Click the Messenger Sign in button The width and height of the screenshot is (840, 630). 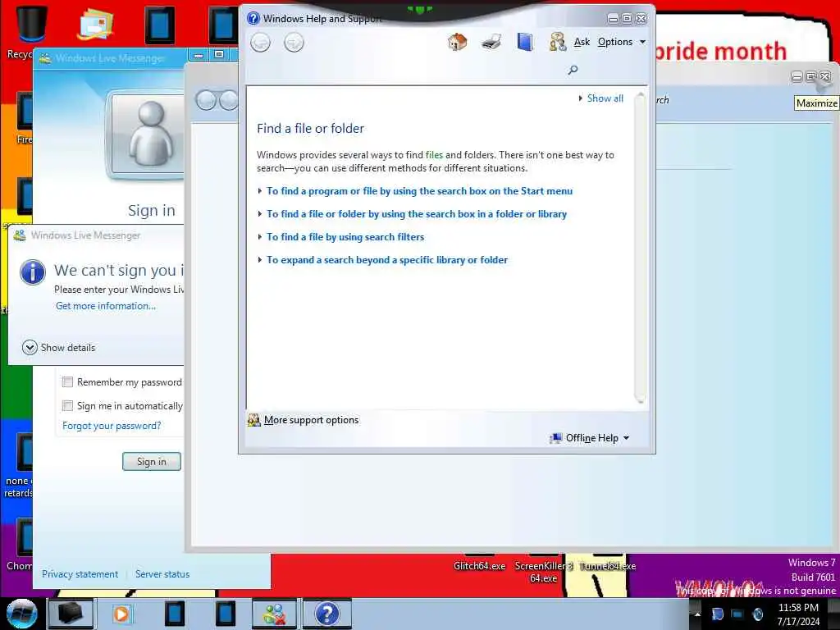click(152, 461)
